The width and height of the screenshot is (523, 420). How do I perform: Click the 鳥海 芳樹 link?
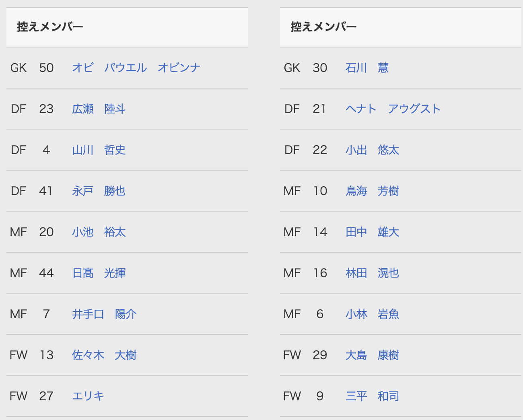(x=372, y=191)
